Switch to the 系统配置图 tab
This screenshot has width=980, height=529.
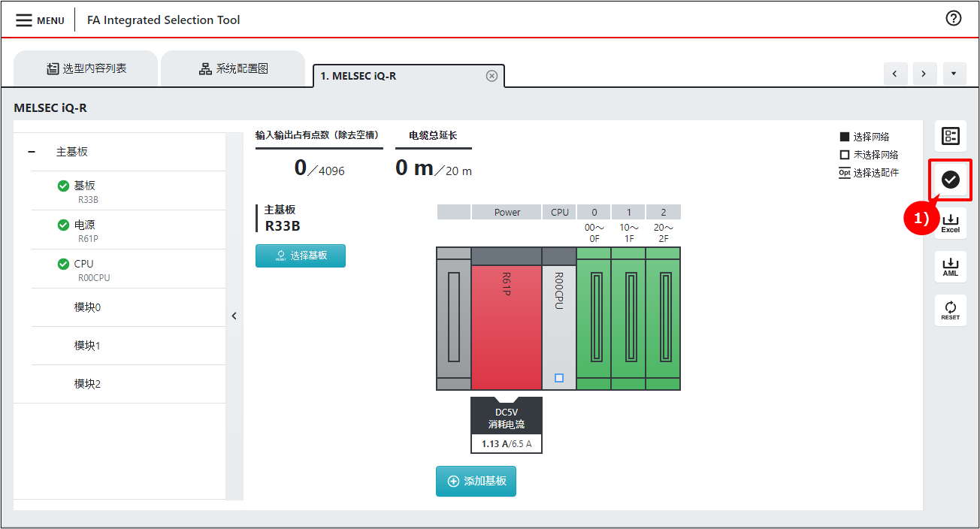coord(233,69)
